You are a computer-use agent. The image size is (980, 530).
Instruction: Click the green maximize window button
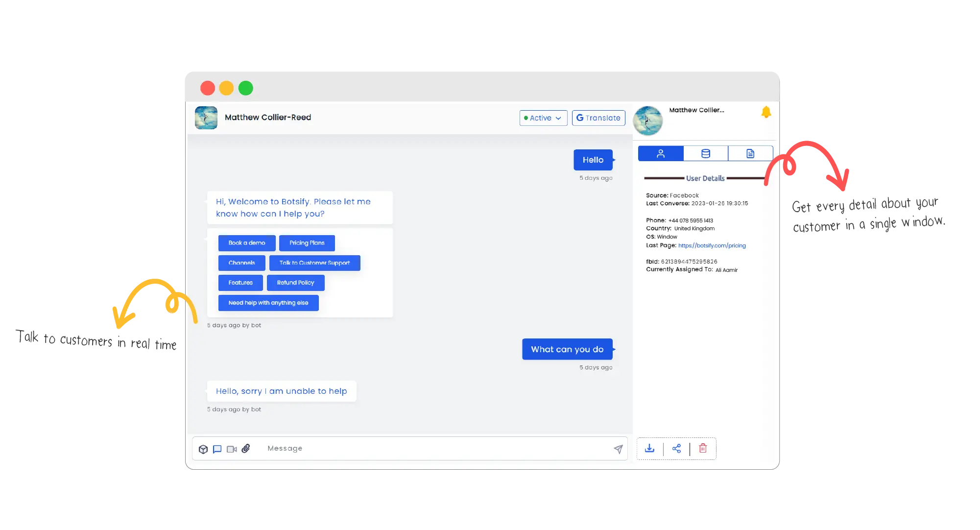coord(246,88)
